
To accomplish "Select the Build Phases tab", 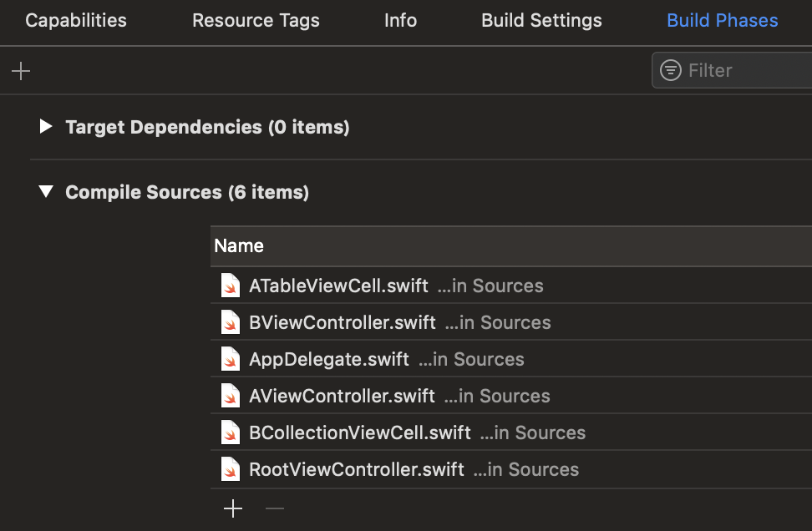I will click(x=722, y=21).
